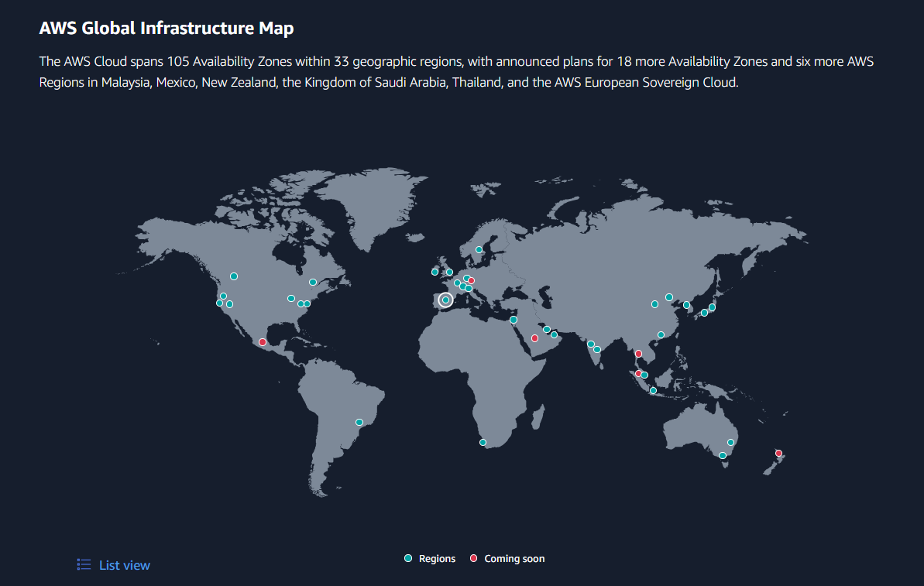The image size is (924, 586).
Task: Click the Israel region marker
Action: tap(514, 320)
